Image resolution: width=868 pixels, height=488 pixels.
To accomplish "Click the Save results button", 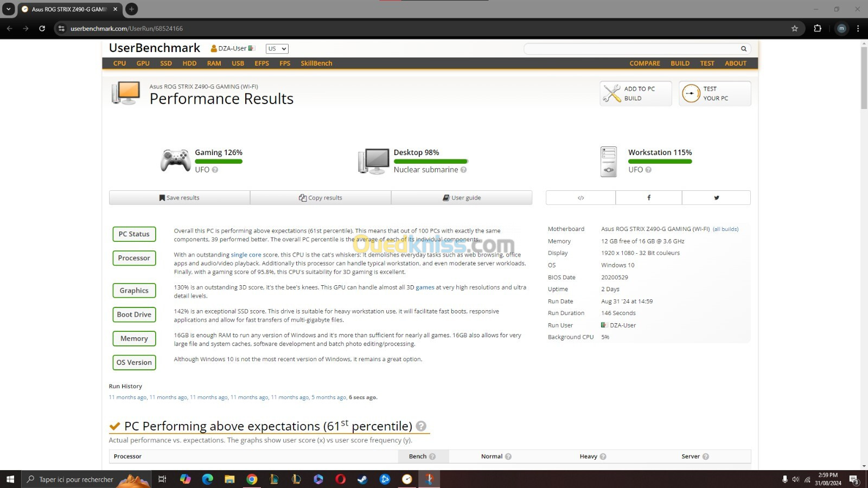I will (x=180, y=198).
